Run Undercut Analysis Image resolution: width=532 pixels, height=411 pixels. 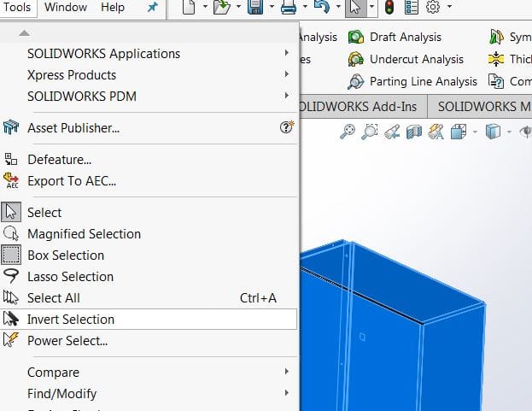[x=416, y=59]
